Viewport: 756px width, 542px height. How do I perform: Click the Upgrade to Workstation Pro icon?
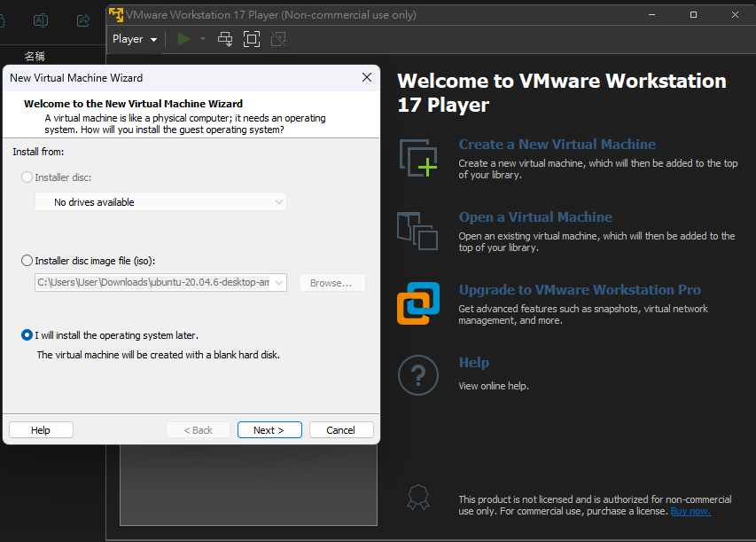click(418, 303)
